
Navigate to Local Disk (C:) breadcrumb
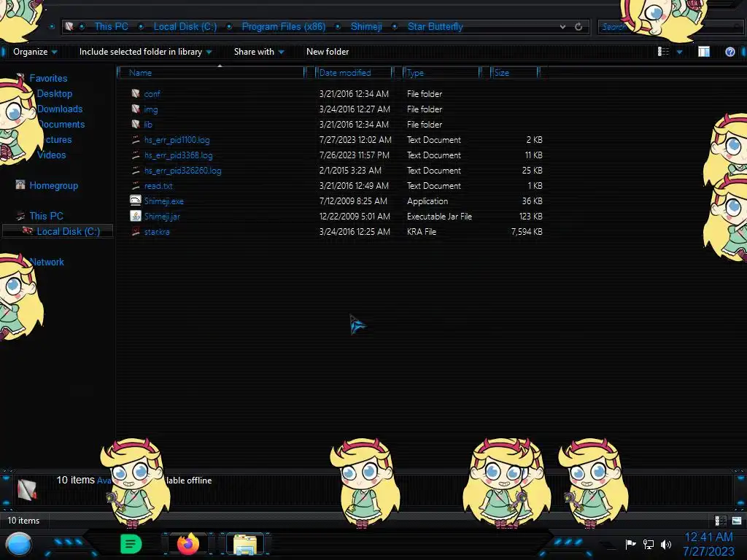tap(185, 27)
